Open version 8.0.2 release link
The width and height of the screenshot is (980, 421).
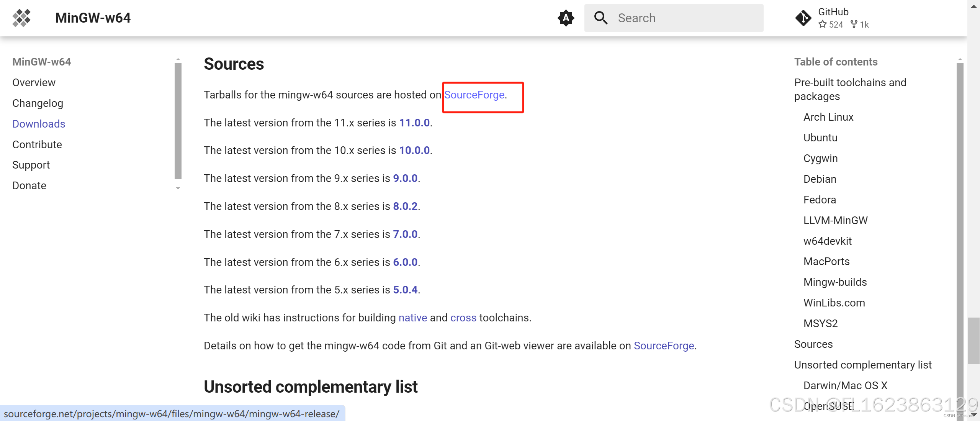coord(405,206)
